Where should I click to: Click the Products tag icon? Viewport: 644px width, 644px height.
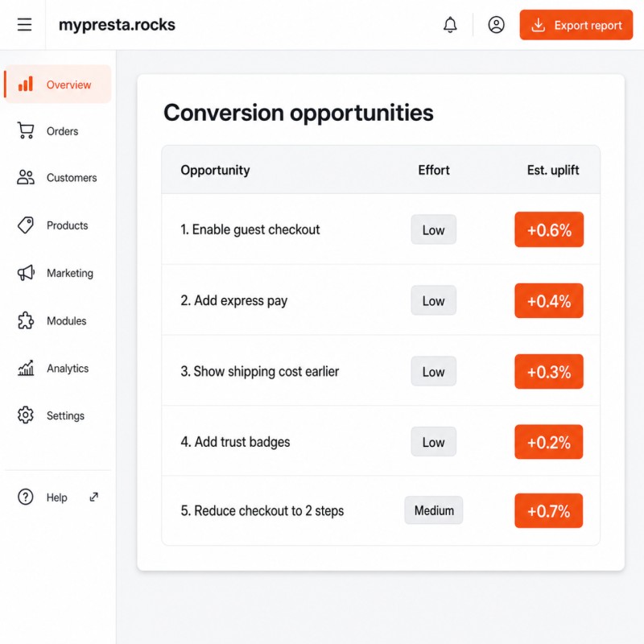click(26, 225)
